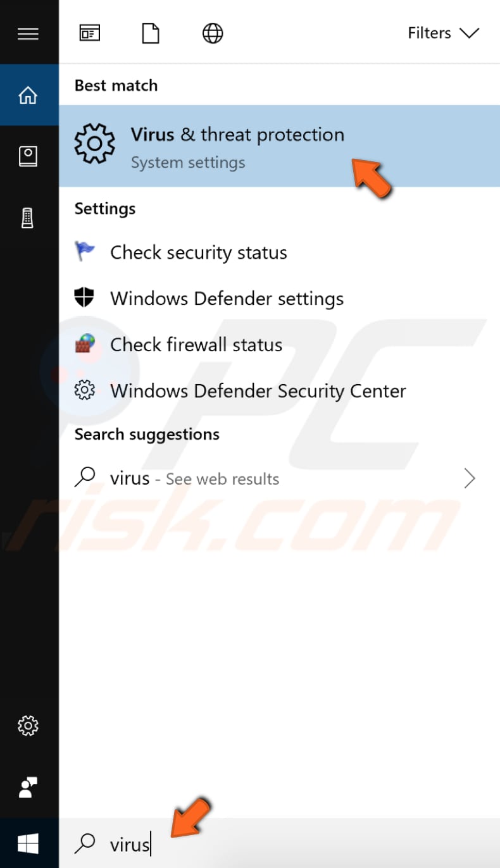Select the Home icon in the sidebar
Screen dimensions: 500x868
[x=28, y=95]
